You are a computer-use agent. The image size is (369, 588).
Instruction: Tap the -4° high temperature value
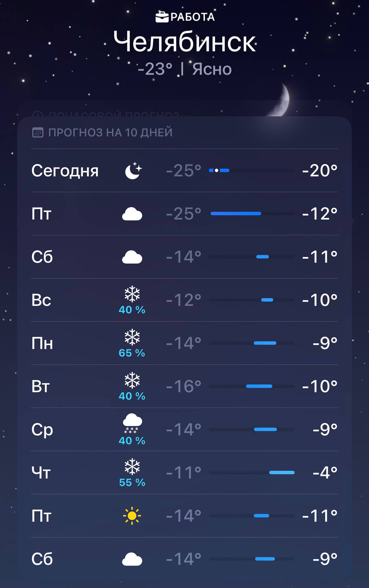point(325,473)
